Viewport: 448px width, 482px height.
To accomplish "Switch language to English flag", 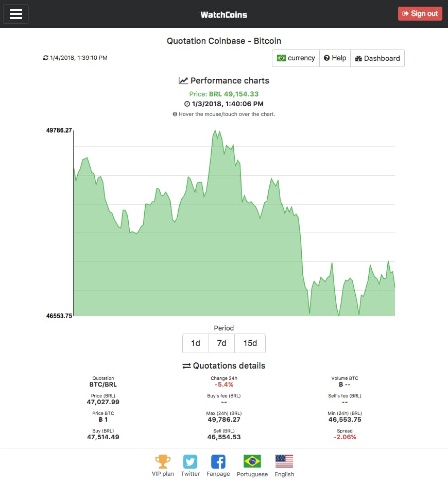I will pyautogui.click(x=284, y=461).
